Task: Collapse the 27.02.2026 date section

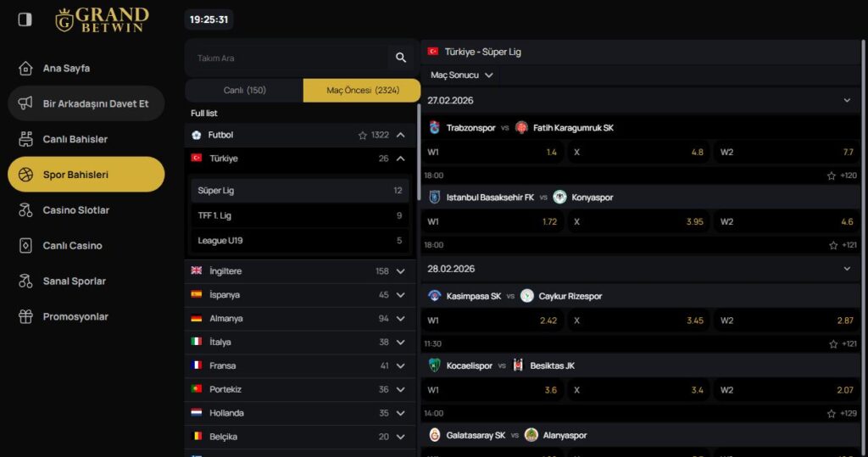Action: (846, 101)
